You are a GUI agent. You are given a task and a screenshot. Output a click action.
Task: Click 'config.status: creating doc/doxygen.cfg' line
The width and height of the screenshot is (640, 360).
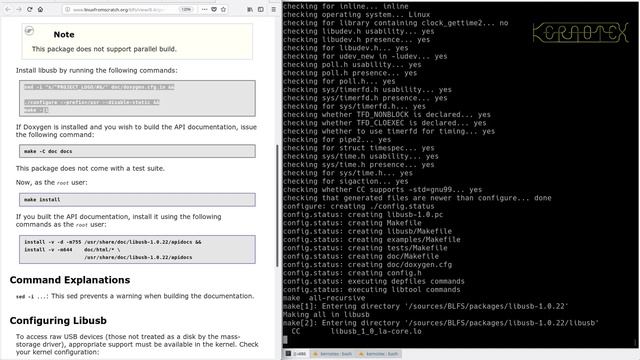367,264
